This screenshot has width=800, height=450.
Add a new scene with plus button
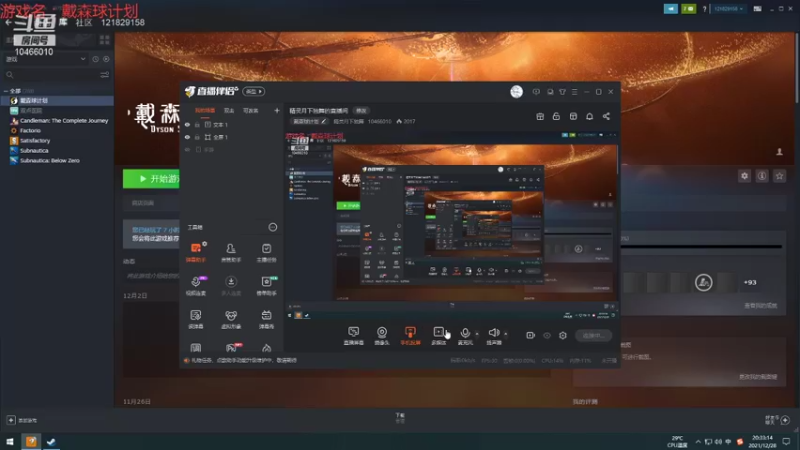(277, 110)
